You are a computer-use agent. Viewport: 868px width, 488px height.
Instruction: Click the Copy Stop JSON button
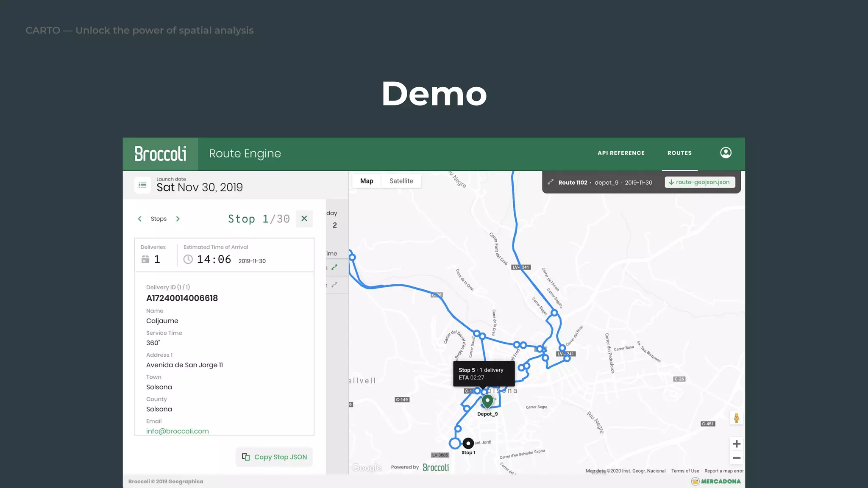[x=274, y=457]
